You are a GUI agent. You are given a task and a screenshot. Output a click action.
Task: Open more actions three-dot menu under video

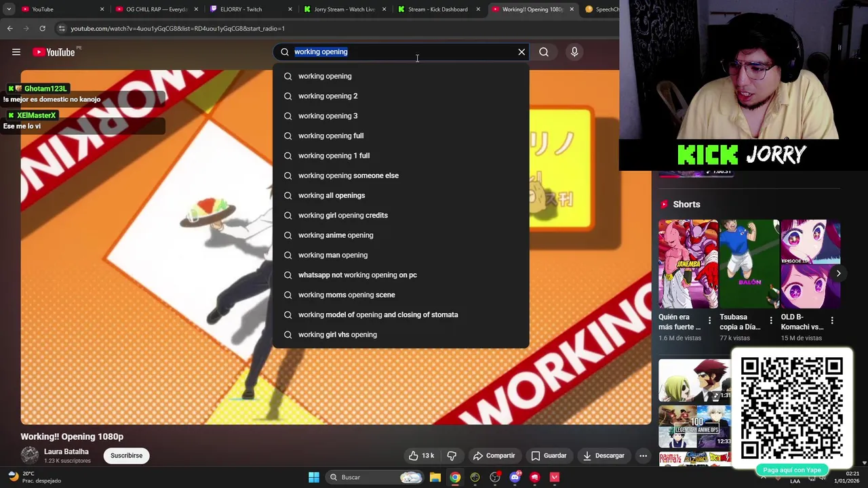[x=643, y=455]
